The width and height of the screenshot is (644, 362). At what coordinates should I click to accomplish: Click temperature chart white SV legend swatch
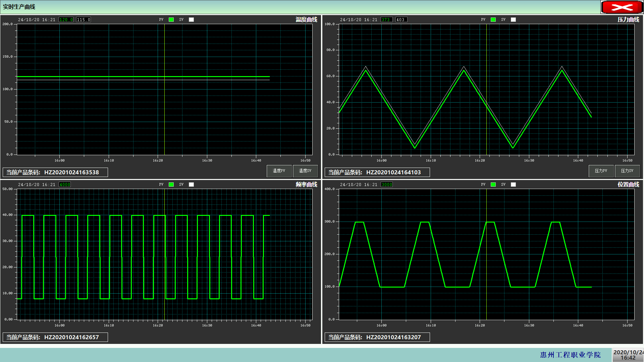click(191, 20)
